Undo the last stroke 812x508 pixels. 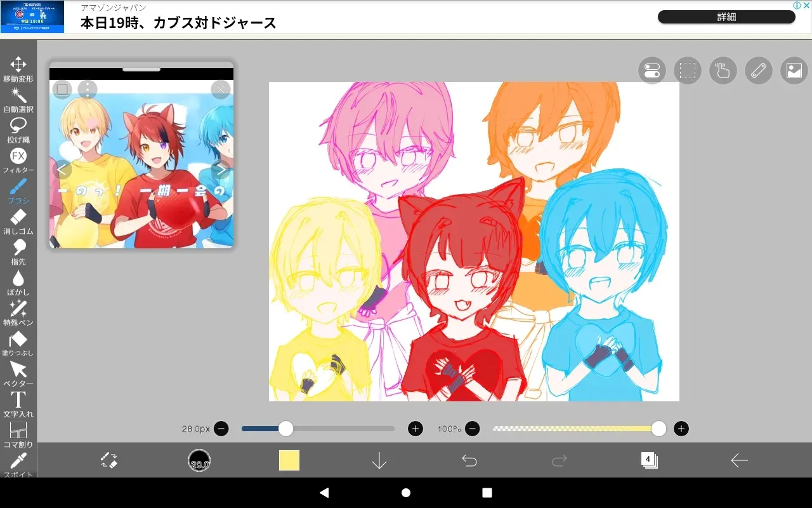(x=469, y=460)
